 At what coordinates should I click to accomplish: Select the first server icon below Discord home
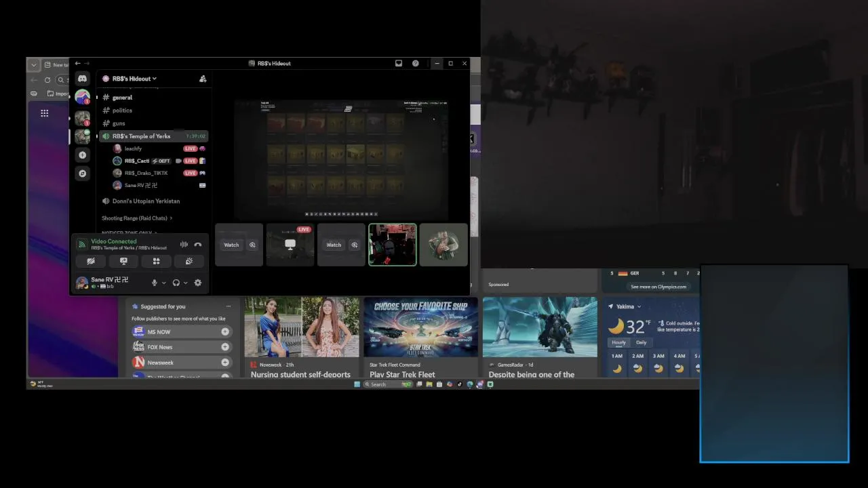point(82,98)
